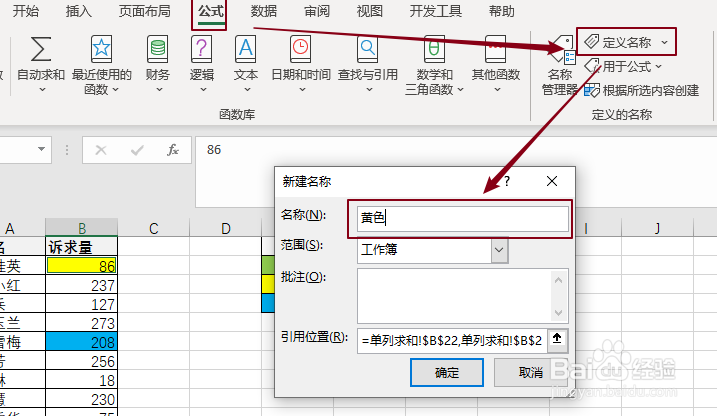Viewport: 717px width, 416px height.
Task: Expand the Logical dropdown chevron
Action: click(203, 90)
